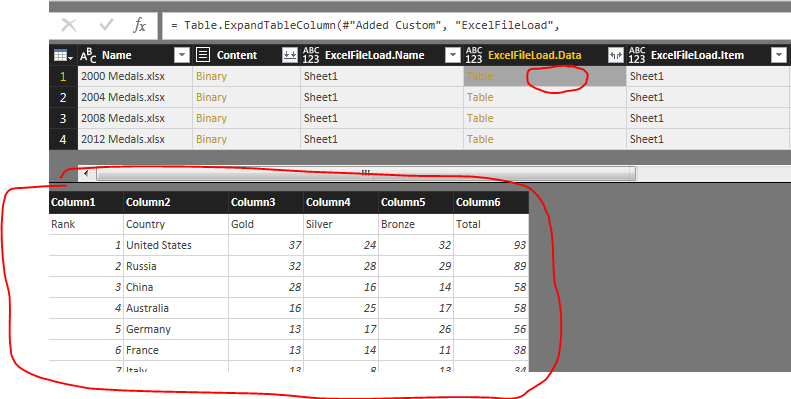791x399 pixels.
Task: Click the 2004 Medals.xlsx cell
Action: [x=135, y=97]
